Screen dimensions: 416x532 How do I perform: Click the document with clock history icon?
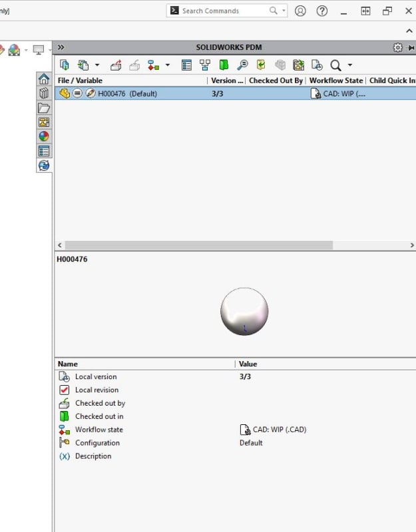tap(317, 65)
